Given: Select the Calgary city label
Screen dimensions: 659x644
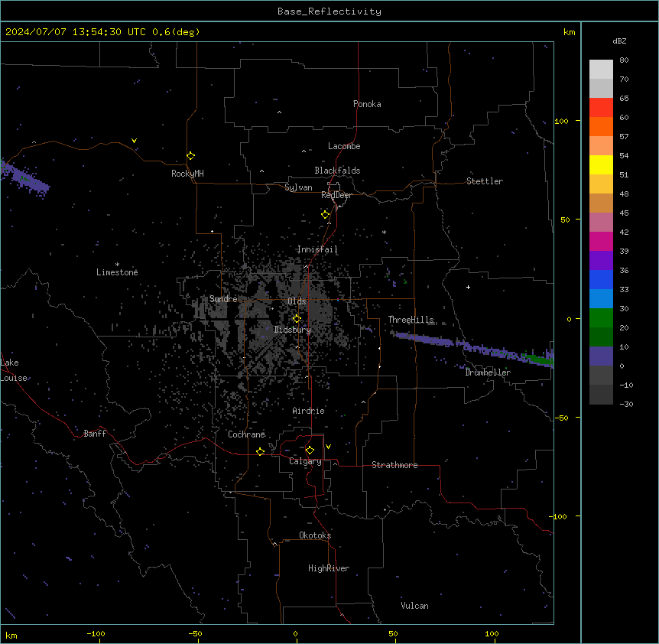Looking at the screenshot, I should 306,461.
